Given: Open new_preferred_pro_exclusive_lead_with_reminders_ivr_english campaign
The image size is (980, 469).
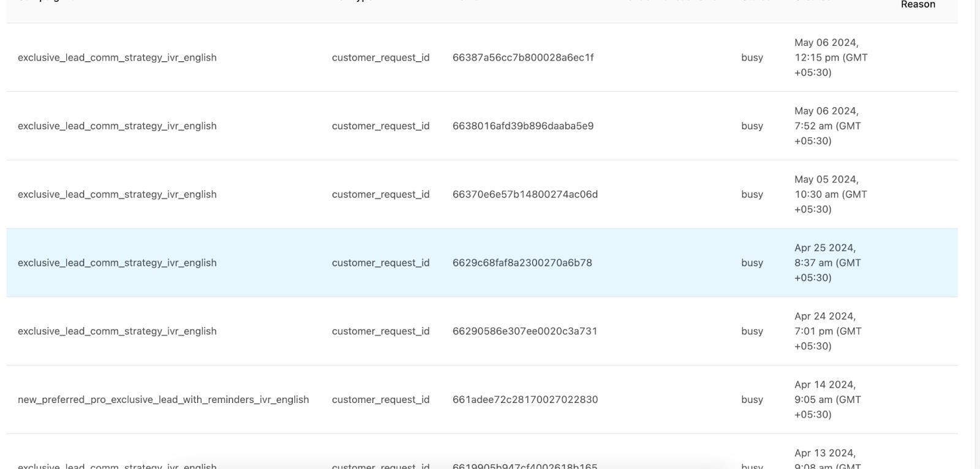Looking at the screenshot, I should (163, 400).
